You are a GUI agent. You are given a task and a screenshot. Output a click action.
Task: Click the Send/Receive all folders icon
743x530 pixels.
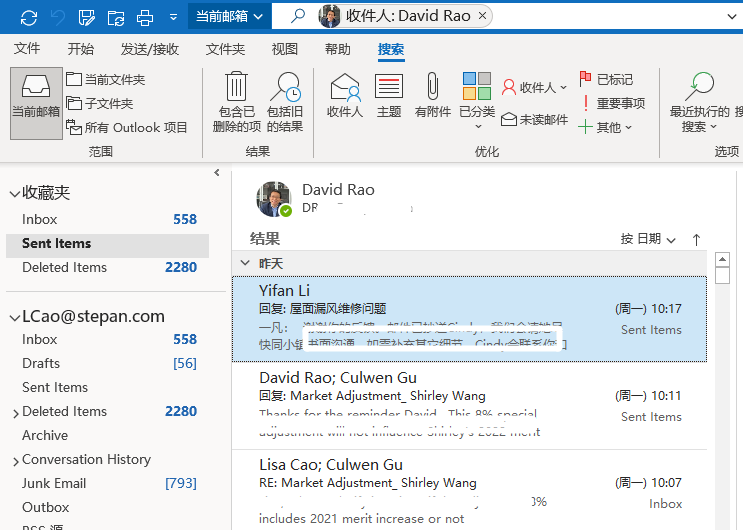(28, 17)
